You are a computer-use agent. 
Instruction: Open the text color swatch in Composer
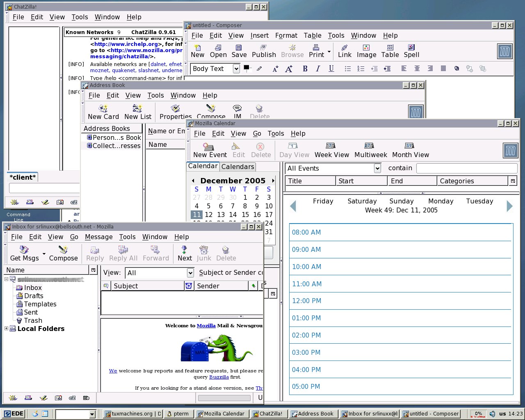(247, 68)
